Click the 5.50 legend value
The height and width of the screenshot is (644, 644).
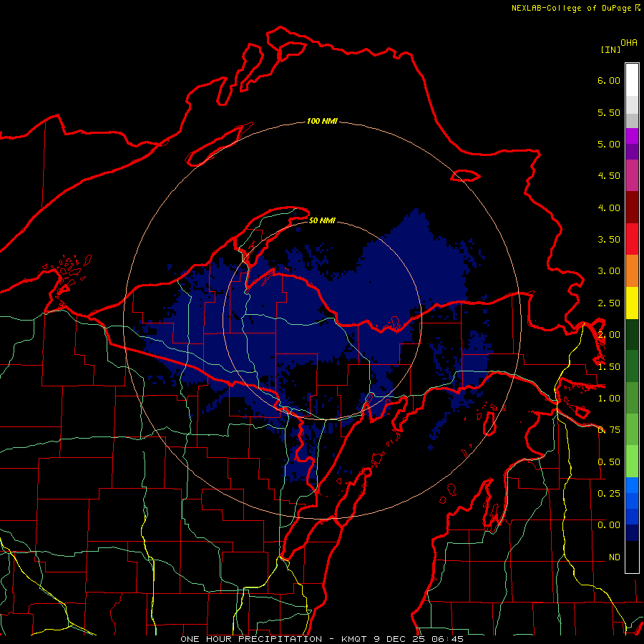pos(609,112)
